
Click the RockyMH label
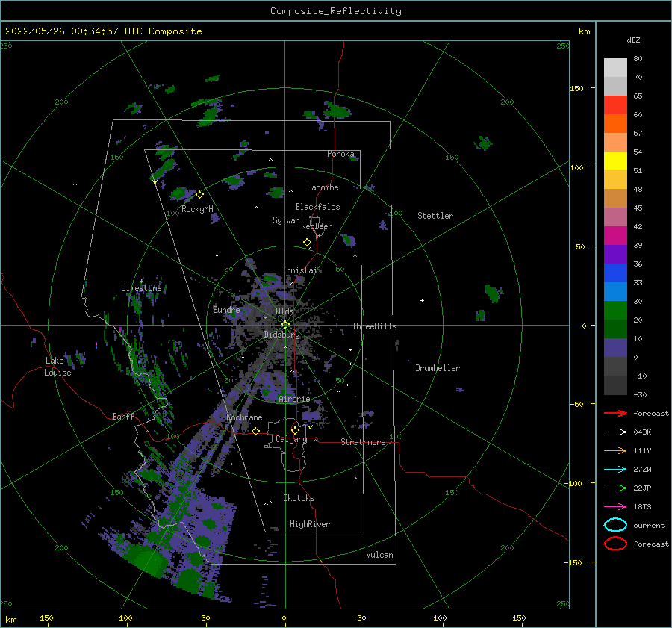[197, 209]
